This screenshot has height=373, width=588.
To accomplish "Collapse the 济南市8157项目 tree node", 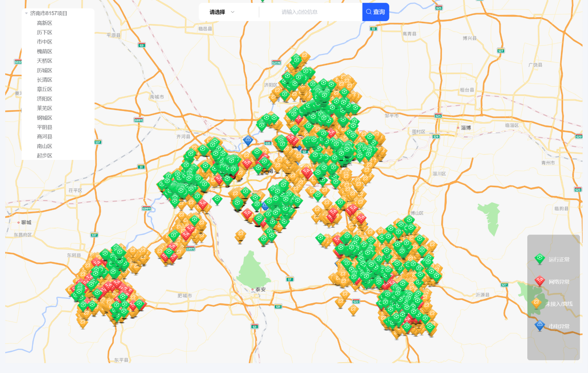I will pos(26,14).
